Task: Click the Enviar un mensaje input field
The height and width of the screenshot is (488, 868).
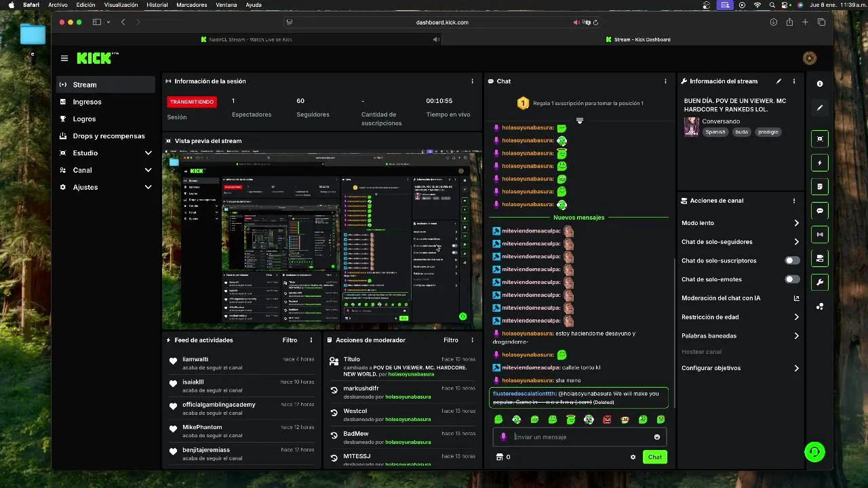Action: [x=580, y=437]
